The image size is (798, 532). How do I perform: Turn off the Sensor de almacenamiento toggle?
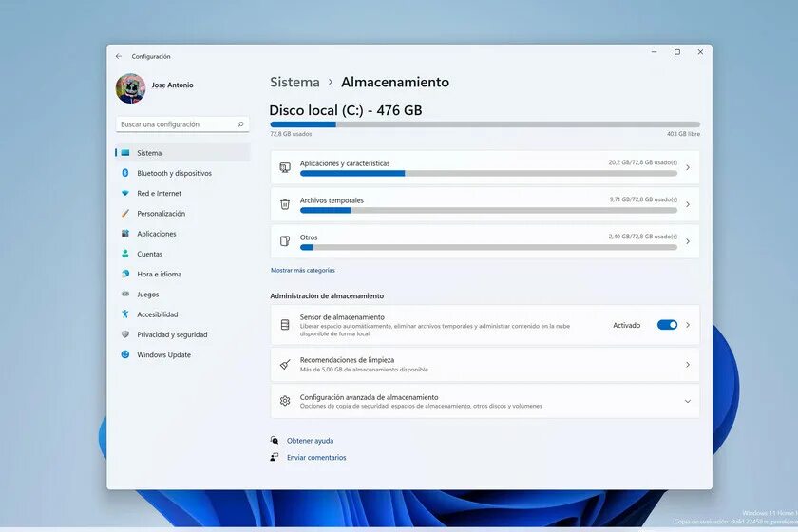(667, 325)
